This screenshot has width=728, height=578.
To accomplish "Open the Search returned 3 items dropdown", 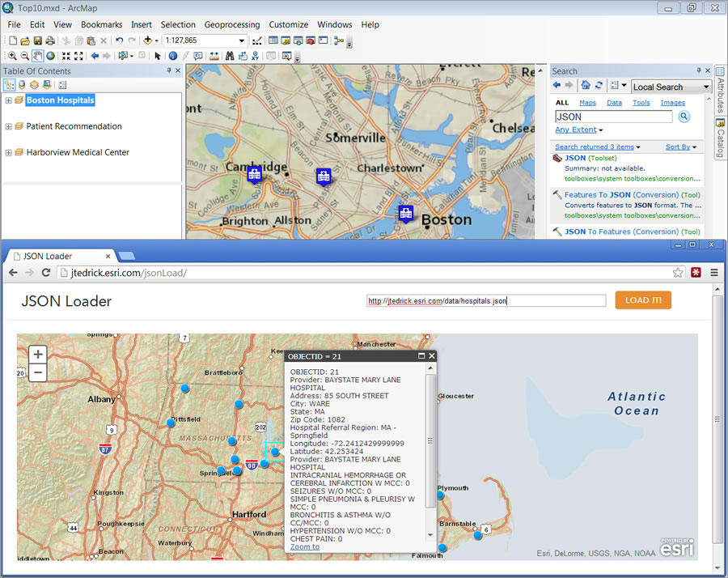I will [598, 147].
